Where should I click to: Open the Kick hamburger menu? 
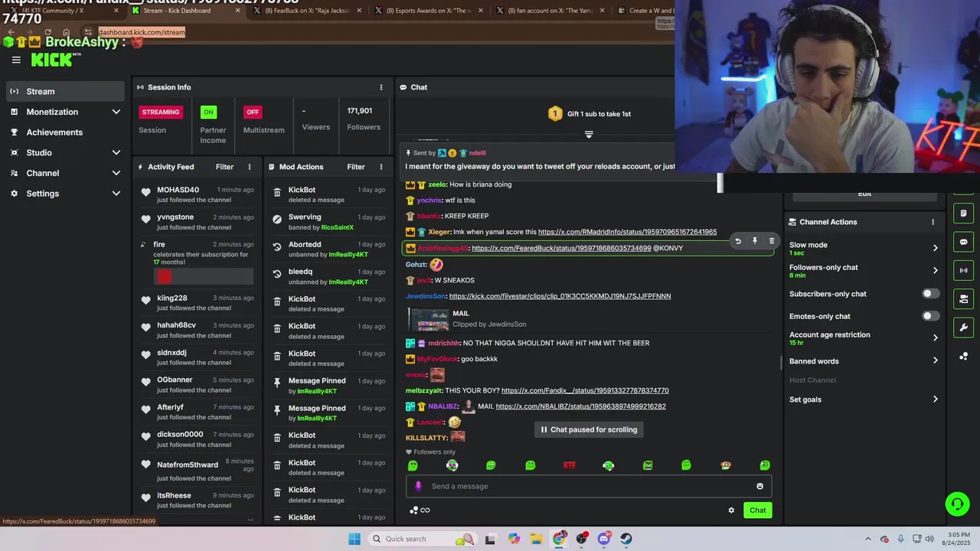pyautogui.click(x=16, y=60)
